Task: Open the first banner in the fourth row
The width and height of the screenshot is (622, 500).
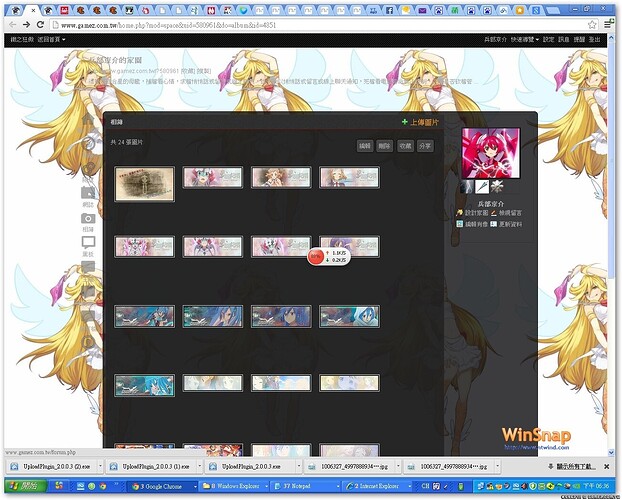Action: [144, 385]
